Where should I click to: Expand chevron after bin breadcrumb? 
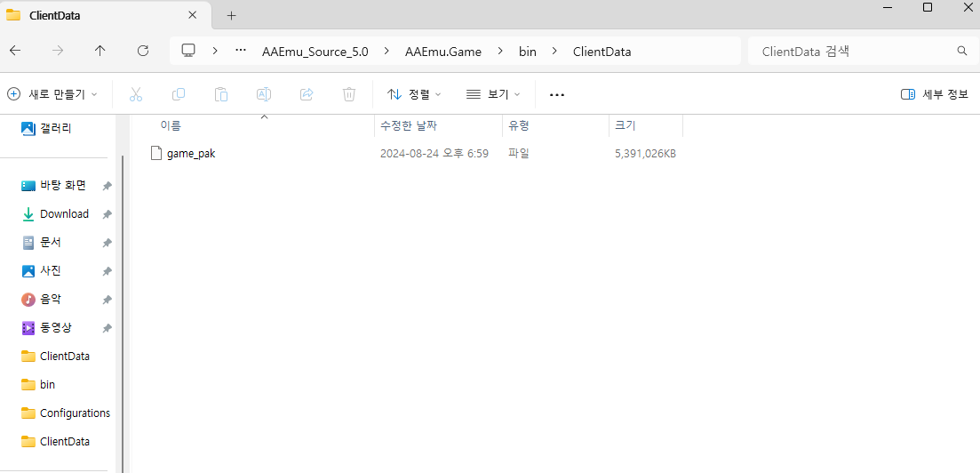554,52
